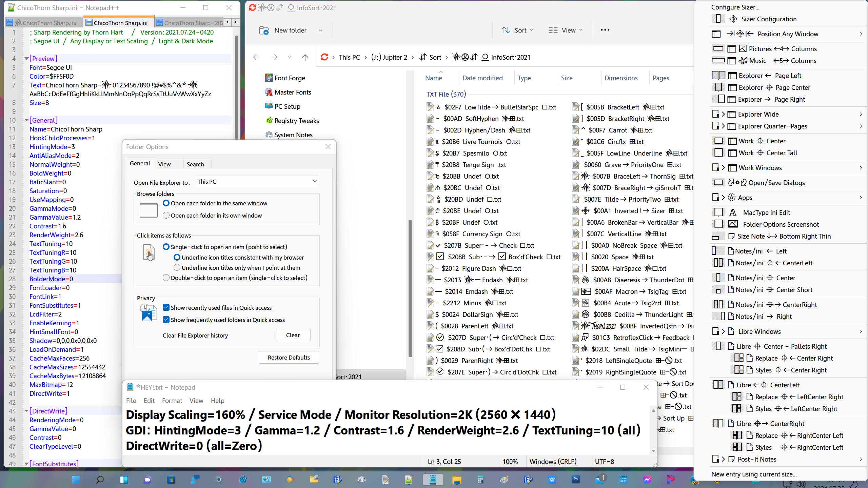Click the Clear button for Explorer history
868x488 pixels.
[293, 335]
